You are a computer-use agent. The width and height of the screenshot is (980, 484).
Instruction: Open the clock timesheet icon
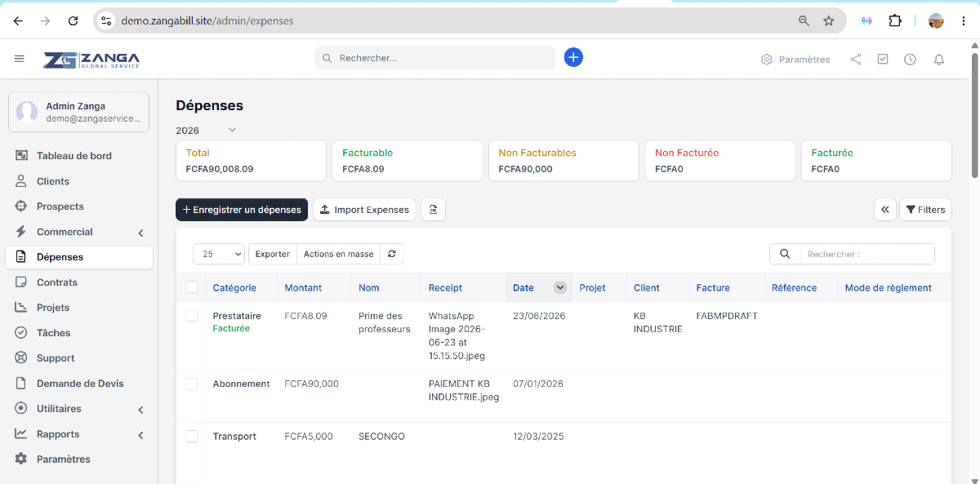[910, 60]
